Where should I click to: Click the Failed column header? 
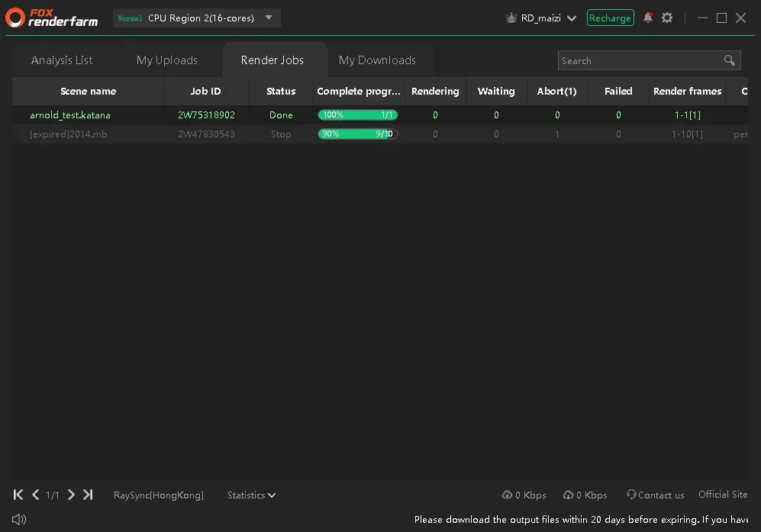pyautogui.click(x=618, y=92)
